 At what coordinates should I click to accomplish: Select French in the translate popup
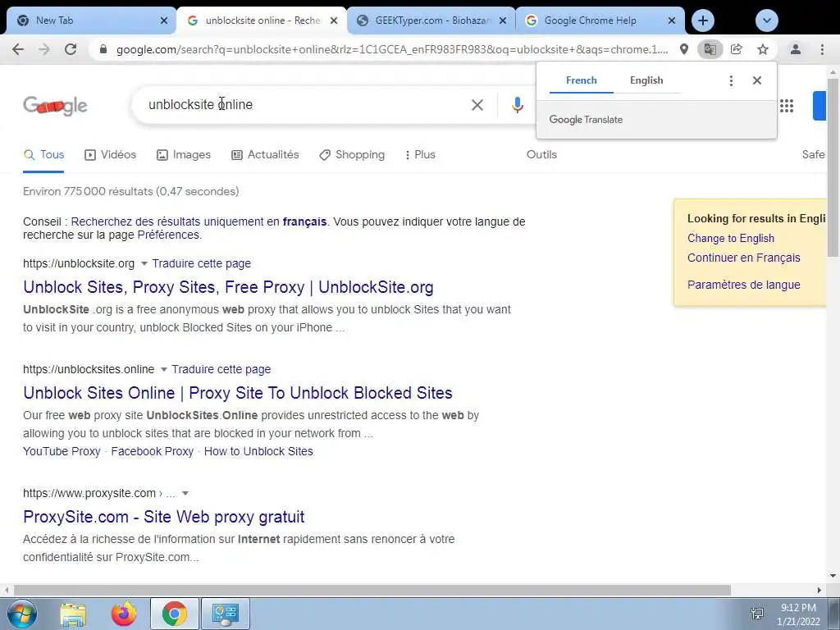(x=582, y=80)
